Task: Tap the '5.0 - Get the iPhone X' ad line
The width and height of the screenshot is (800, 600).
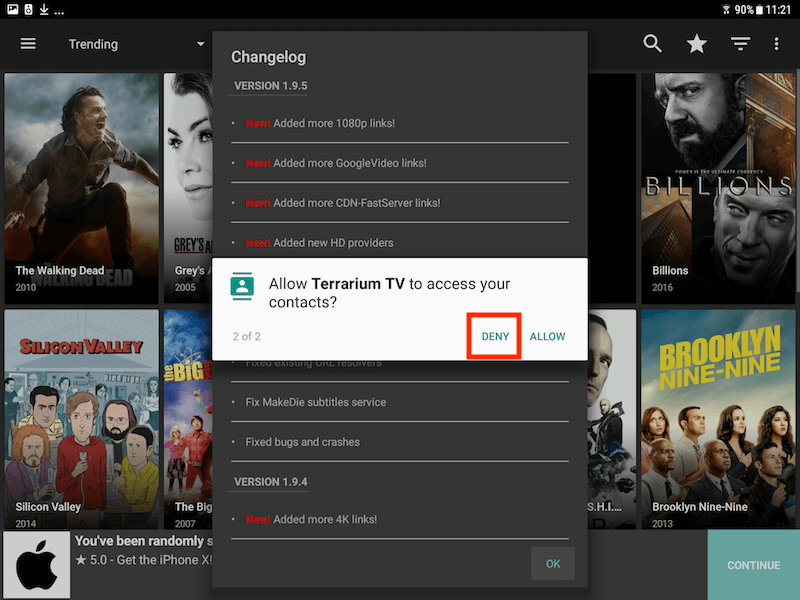Action: tap(144, 560)
